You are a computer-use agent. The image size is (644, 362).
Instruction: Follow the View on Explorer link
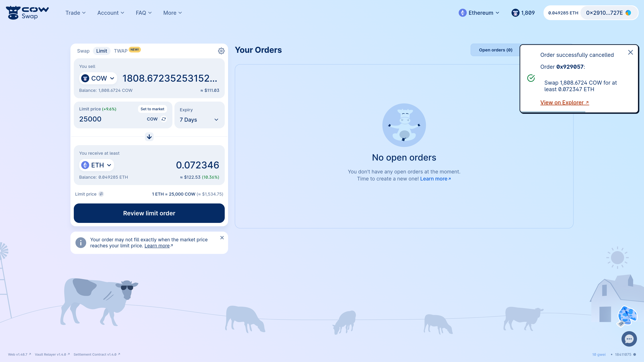(x=564, y=102)
